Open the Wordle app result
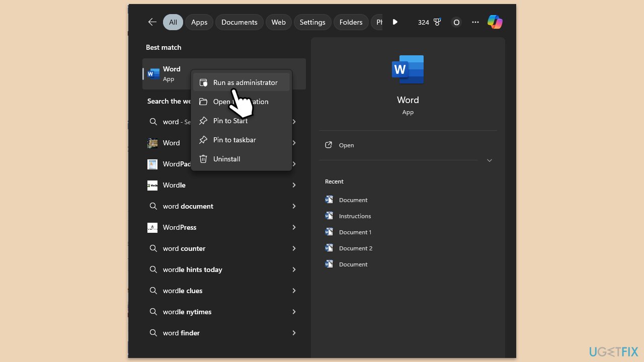The image size is (644, 362). tap(174, 185)
